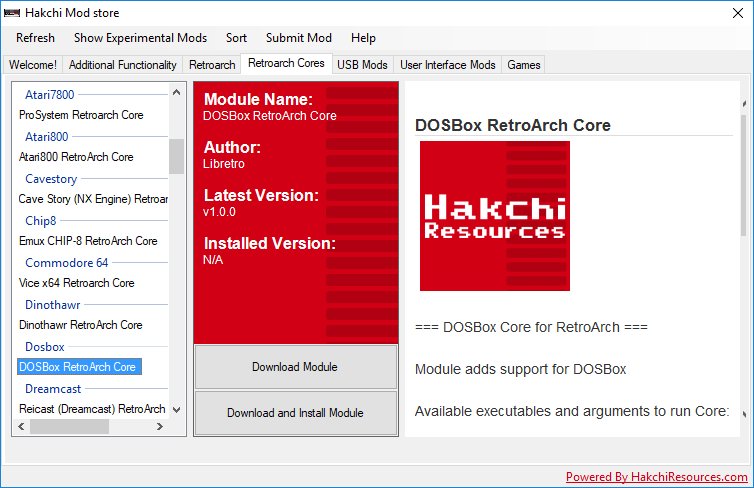Click the module list scroll up arrow
The height and width of the screenshot is (488, 754).
click(176, 92)
